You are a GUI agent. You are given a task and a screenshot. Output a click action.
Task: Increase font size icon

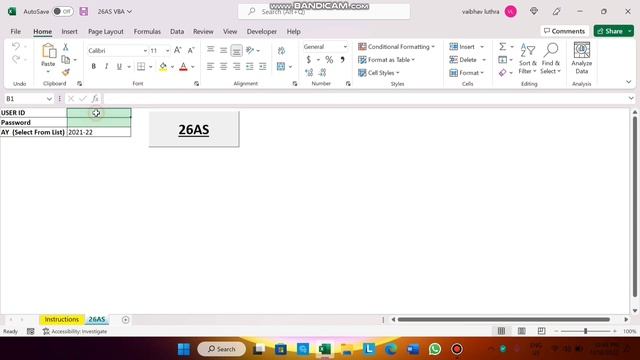pyautogui.click(x=178, y=50)
